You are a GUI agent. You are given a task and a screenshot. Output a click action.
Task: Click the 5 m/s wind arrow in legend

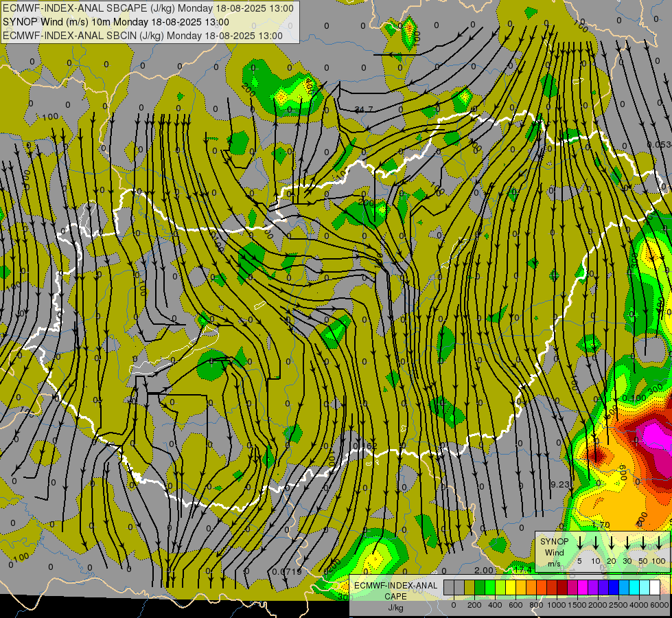coord(579,542)
